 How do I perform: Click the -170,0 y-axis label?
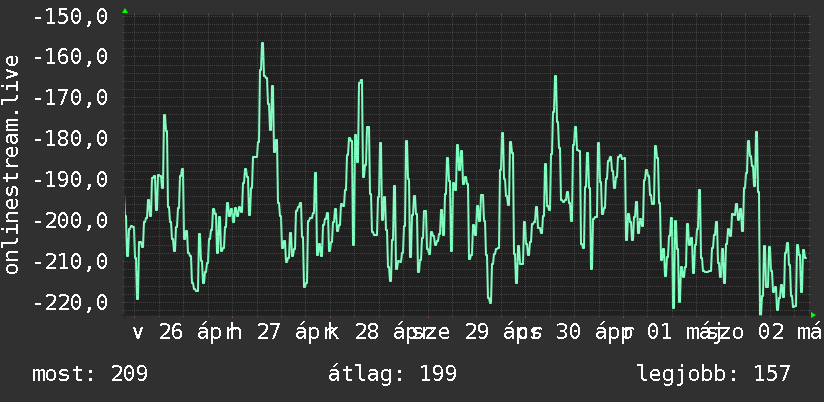[x=70, y=98]
